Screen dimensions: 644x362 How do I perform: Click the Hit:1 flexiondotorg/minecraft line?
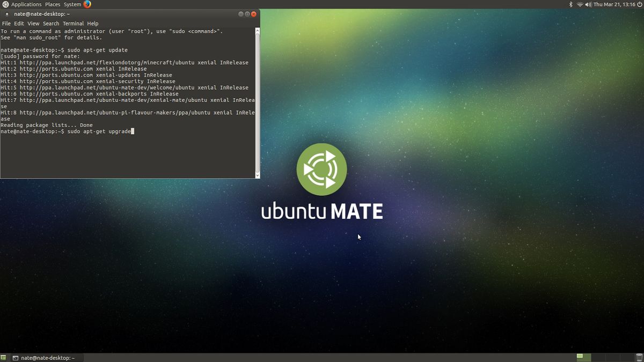point(125,63)
